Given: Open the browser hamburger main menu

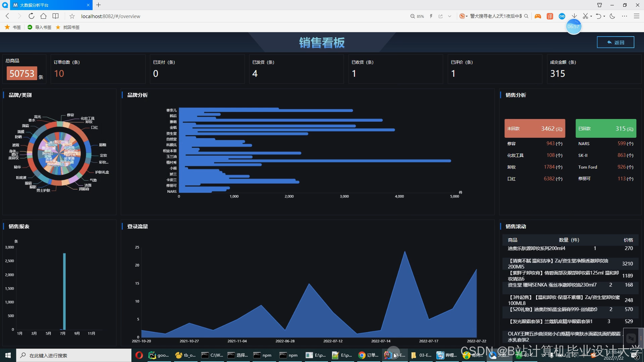Looking at the screenshot, I should pyautogui.click(x=636, y=16).
